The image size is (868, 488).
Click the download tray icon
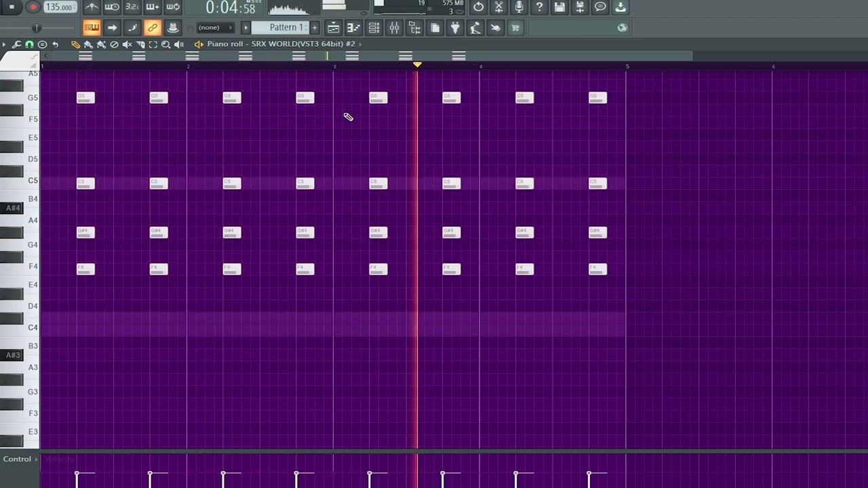[x=621, y=7]
